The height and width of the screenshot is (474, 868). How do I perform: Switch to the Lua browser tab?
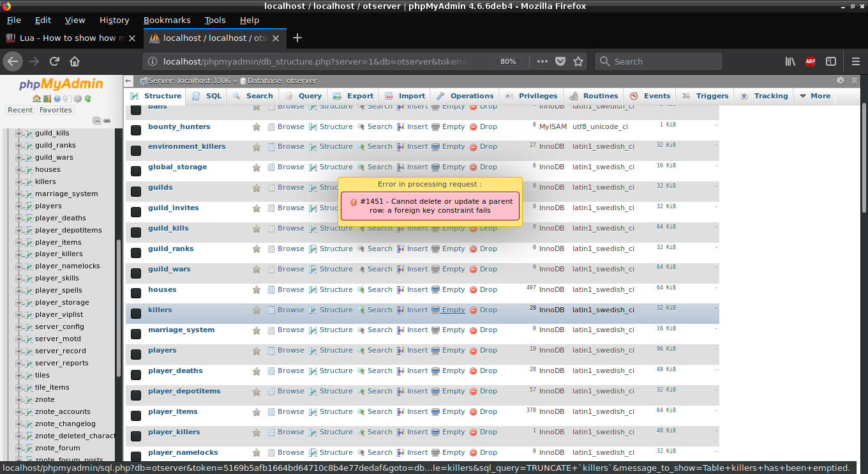coord(70,38)
